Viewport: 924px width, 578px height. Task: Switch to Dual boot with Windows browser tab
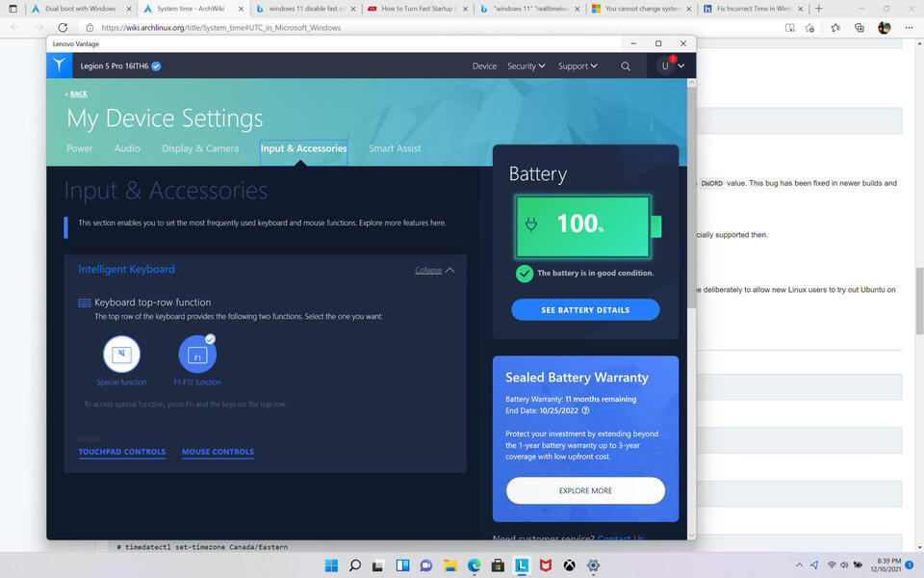81,9
